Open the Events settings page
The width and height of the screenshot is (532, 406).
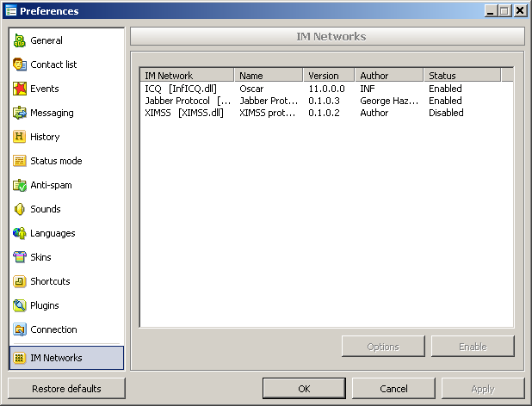[45, 89]
